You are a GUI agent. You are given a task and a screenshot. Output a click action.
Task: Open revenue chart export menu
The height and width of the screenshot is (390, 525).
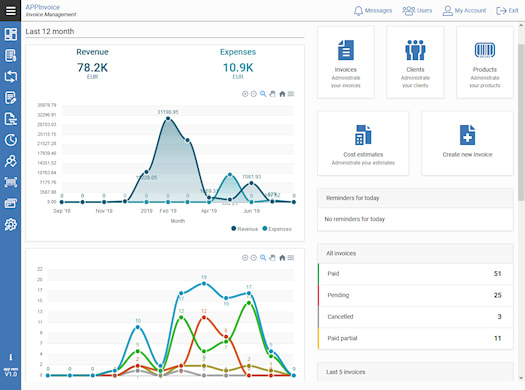click(291, 94)
